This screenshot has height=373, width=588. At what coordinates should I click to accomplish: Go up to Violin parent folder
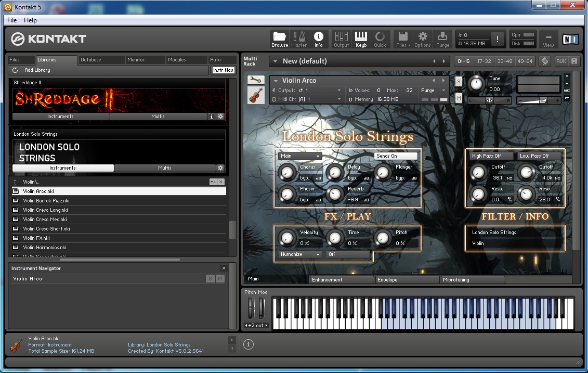pyautogui.click(x=16, y=182)
